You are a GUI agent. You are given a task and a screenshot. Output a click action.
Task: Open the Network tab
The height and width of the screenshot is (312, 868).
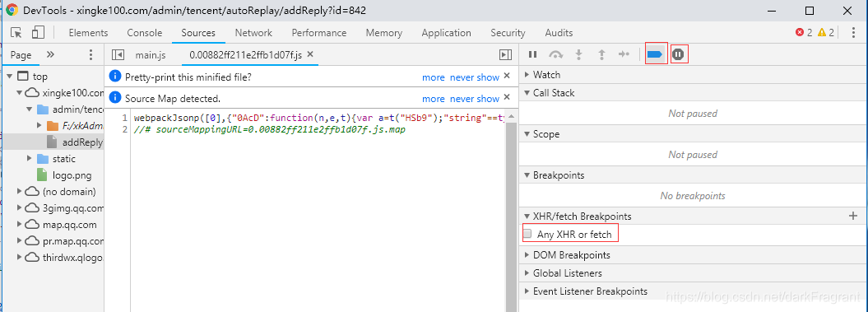[253, 33]
